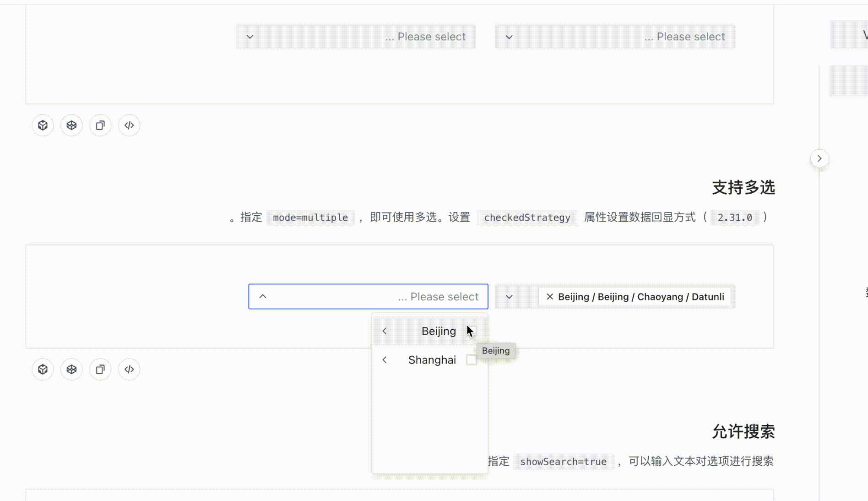Select the Beijing option in the cascader menu

point(438,331)
